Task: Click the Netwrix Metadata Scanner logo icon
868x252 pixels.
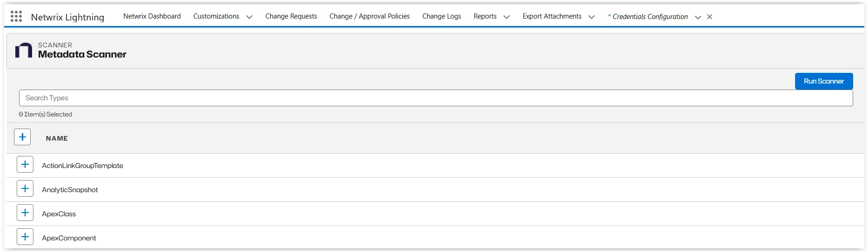Action: pos(24,50)
